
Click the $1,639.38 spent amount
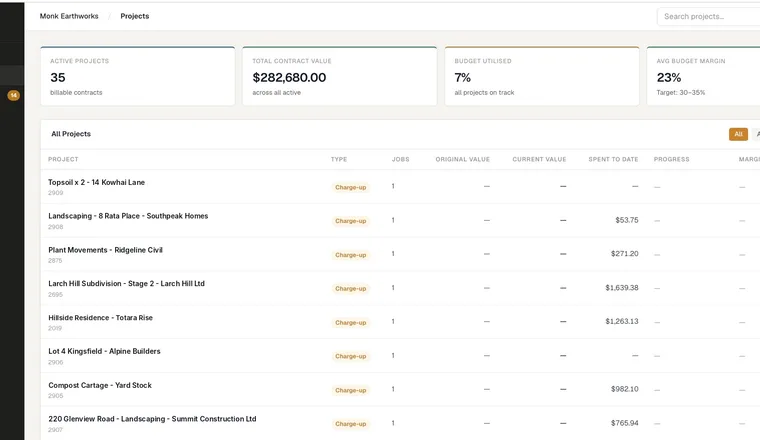[621, 287]
